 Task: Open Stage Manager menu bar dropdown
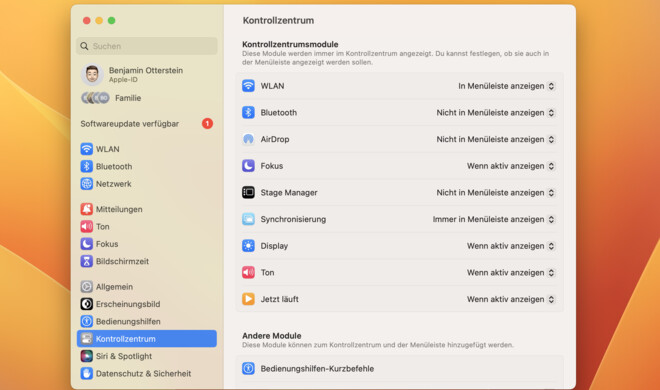[x=496, y=192]
